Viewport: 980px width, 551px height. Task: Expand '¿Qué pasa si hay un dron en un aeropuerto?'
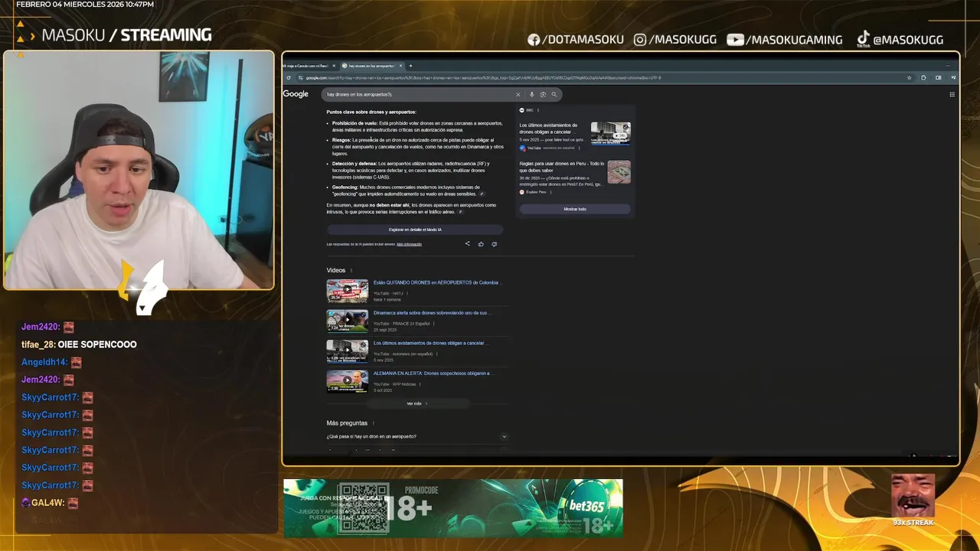click(417, 436)
